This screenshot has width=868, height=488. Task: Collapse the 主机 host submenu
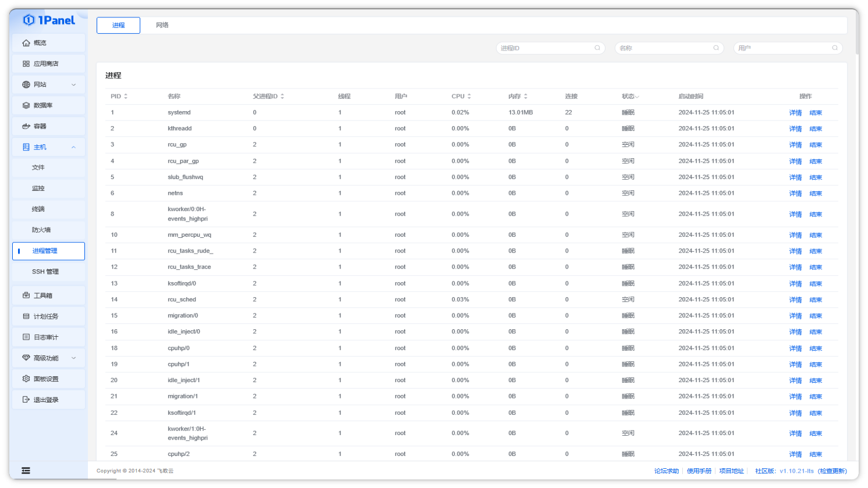click(x=73, y=147)
